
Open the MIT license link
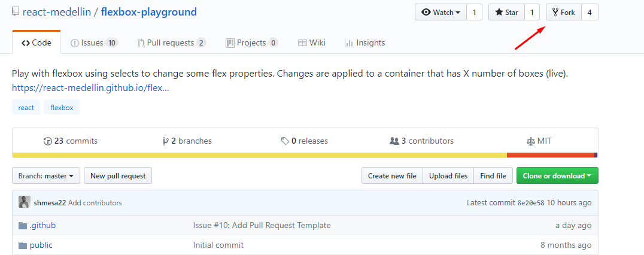[x=539, y=141]
